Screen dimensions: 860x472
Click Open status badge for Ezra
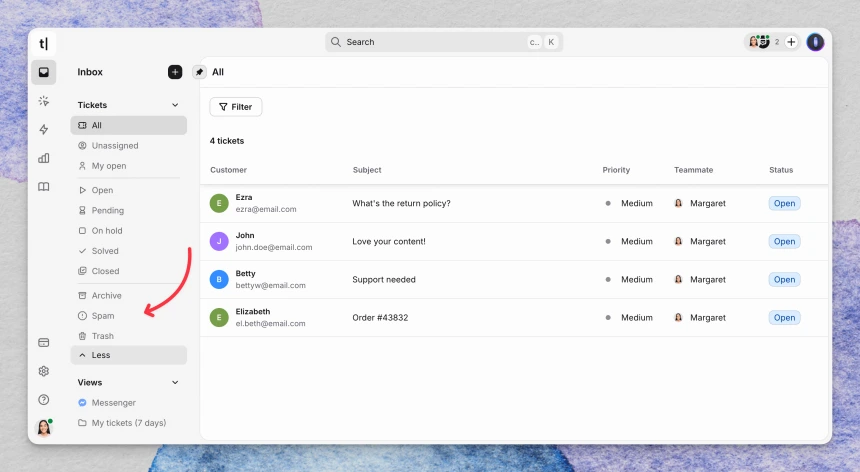click(784, 203)
